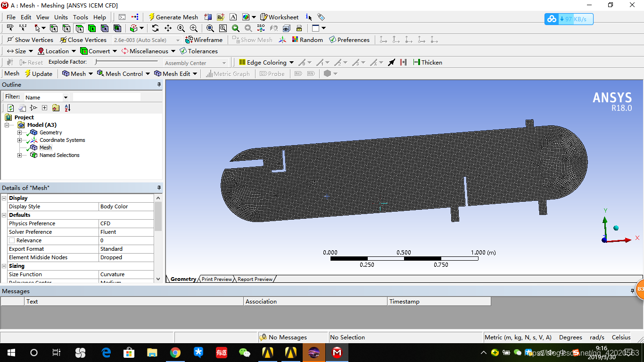Viewport: 644px width, 362px height.
Task: Click the Tags icon in toolbar
Action: [x=321, y=17]
